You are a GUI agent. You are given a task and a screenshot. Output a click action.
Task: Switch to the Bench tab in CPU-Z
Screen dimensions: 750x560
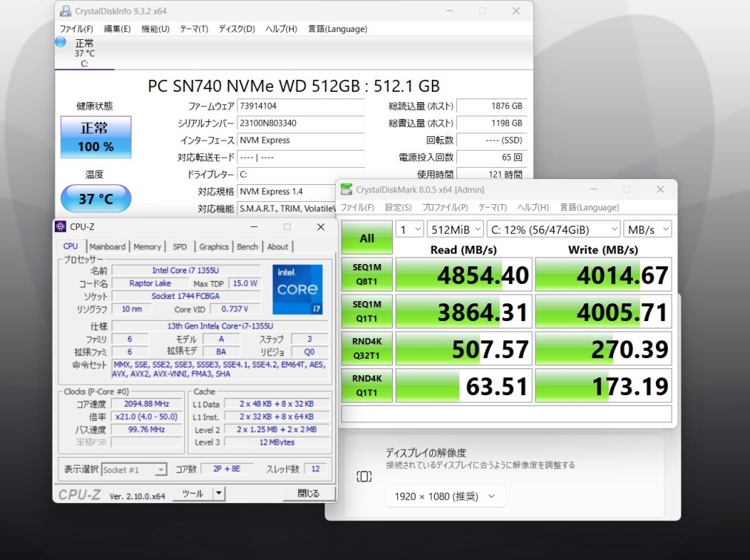[x=247, y=246]
